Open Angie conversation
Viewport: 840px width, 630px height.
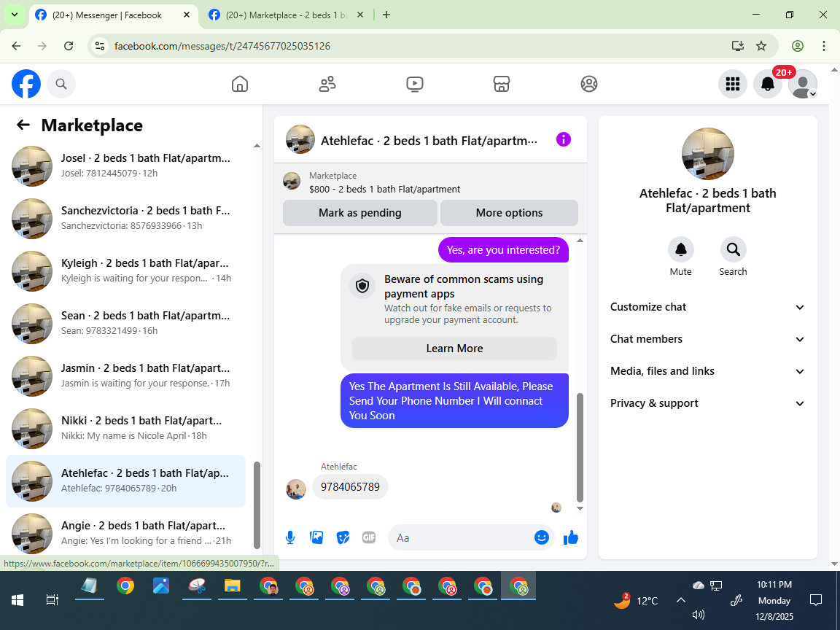[126, 533]
